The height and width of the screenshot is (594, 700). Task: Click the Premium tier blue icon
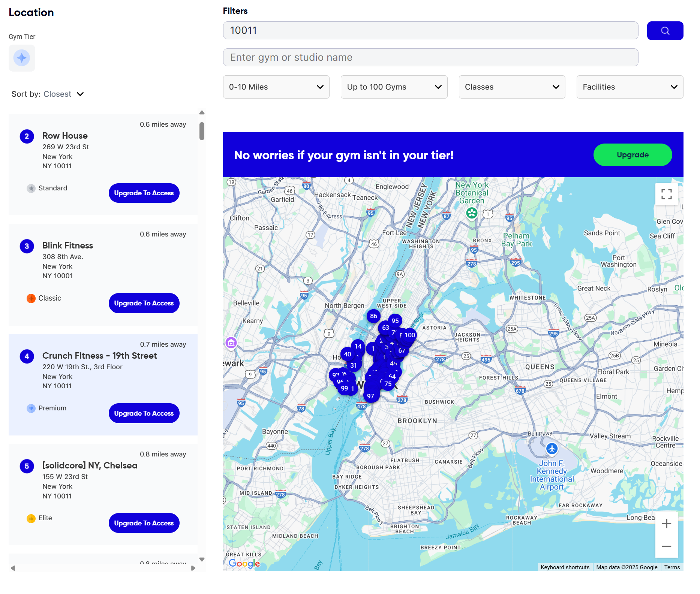[31, 408]
